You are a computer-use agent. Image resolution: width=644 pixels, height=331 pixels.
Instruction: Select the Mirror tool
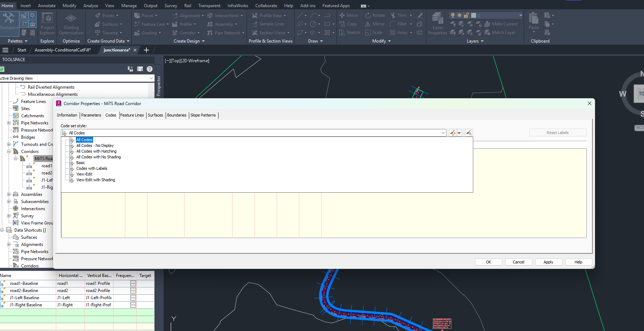coord(374,24)
